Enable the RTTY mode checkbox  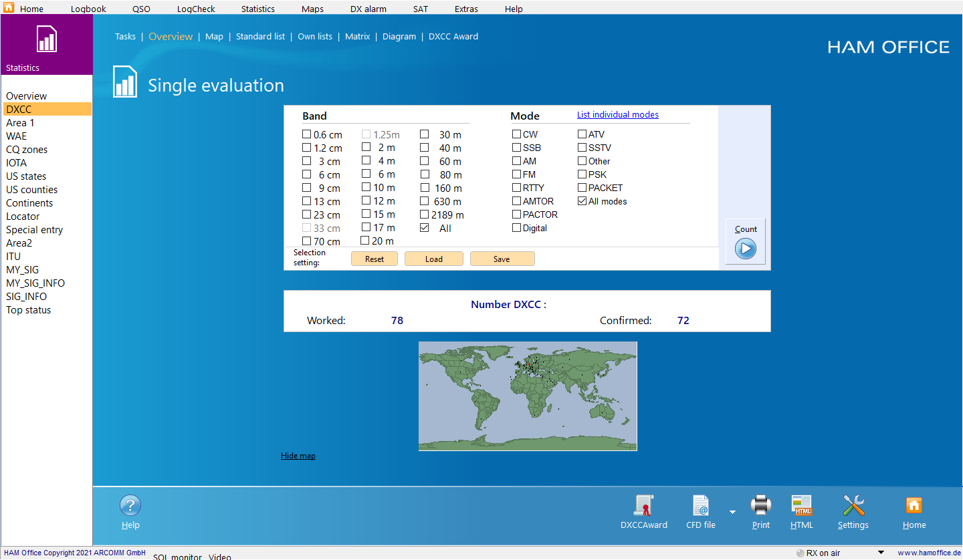(516, 188)
